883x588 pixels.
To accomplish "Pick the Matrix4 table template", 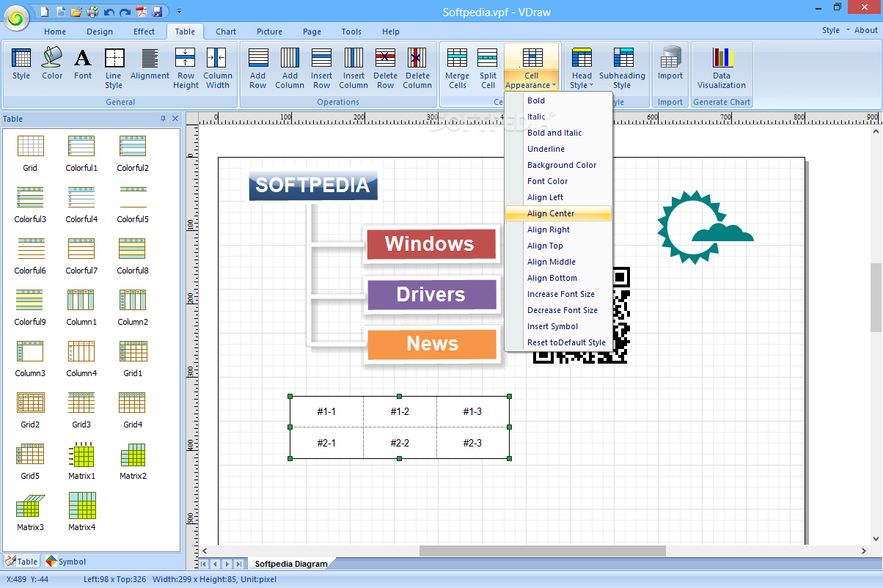I will click(81, 512).
